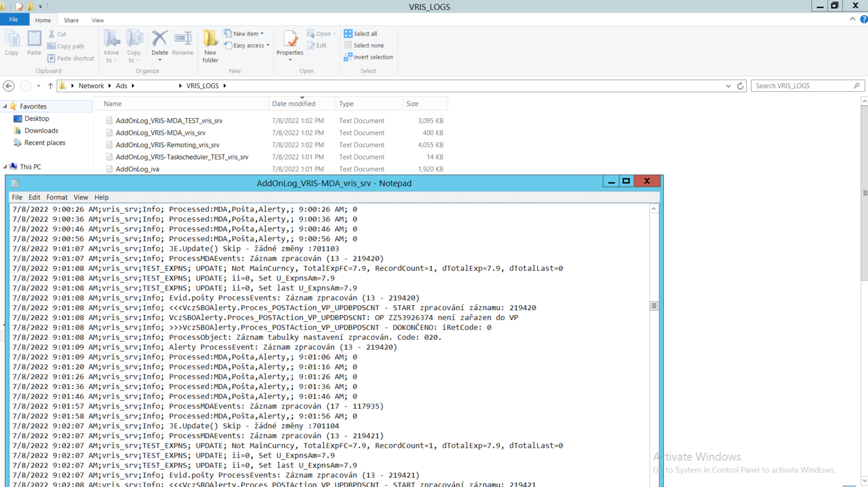Collapse the ribbon with chevron arrow
The height and width of the screenshot is (487, 868).
(852, 19)
